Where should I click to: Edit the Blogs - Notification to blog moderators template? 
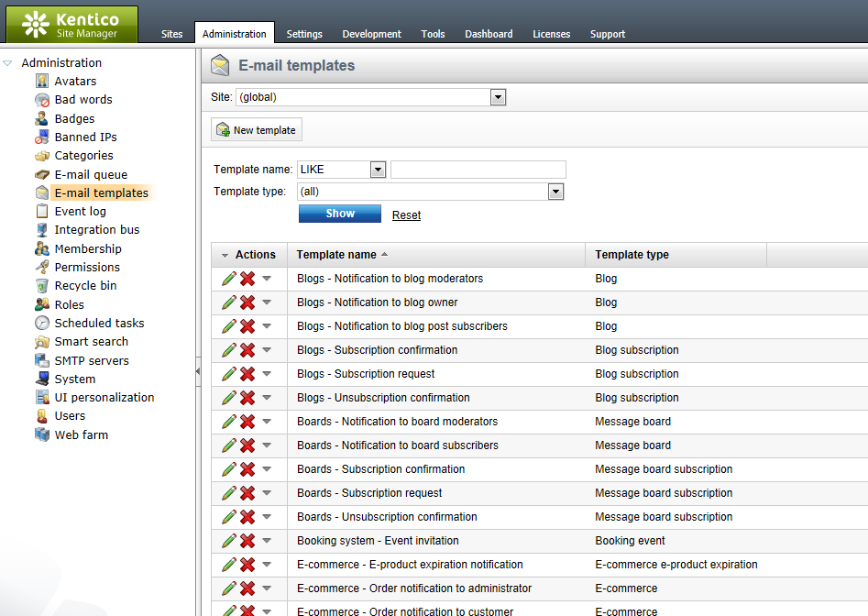(228, 279)
